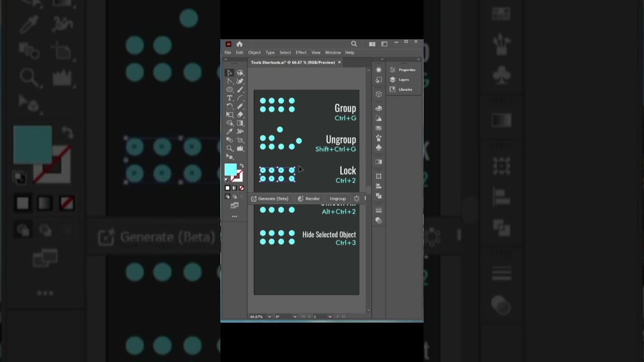This screenshot has height=362, width=644.
Task: Select the Eraser tool
Action: pos(240,115)
